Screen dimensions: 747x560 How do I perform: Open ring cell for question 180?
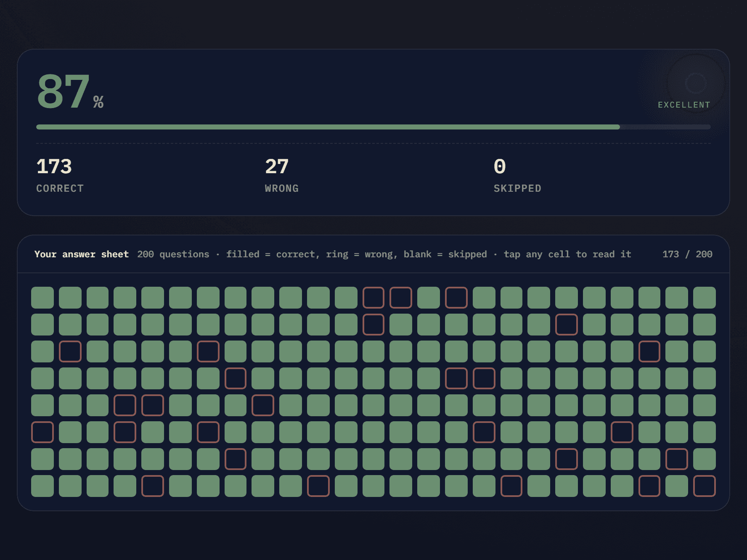pyautogui.click(x=153, y=486)
